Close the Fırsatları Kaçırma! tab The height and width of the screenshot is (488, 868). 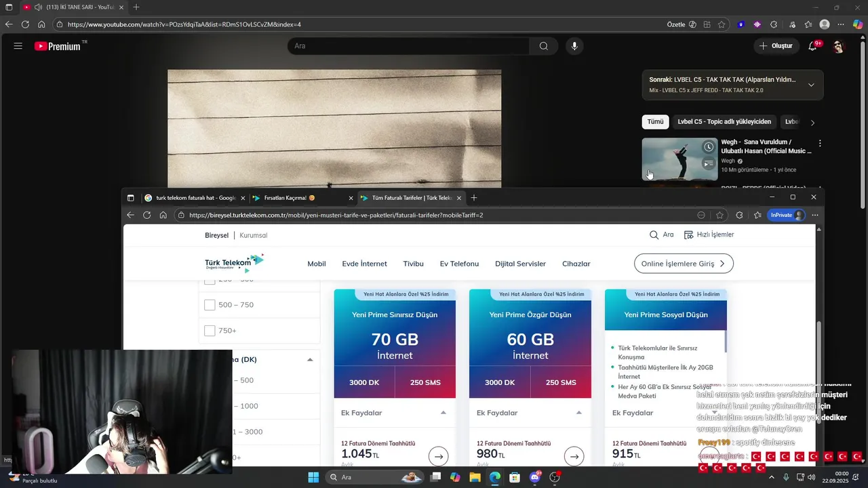pos(351,198)
